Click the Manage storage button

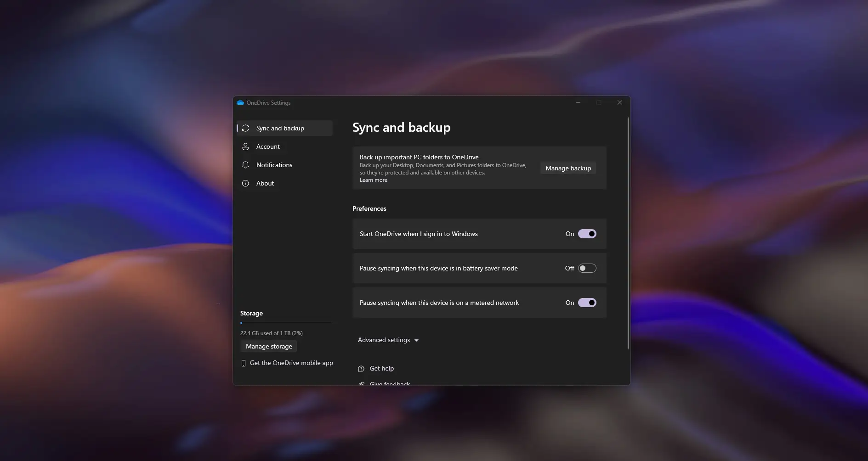coord(268,346)
